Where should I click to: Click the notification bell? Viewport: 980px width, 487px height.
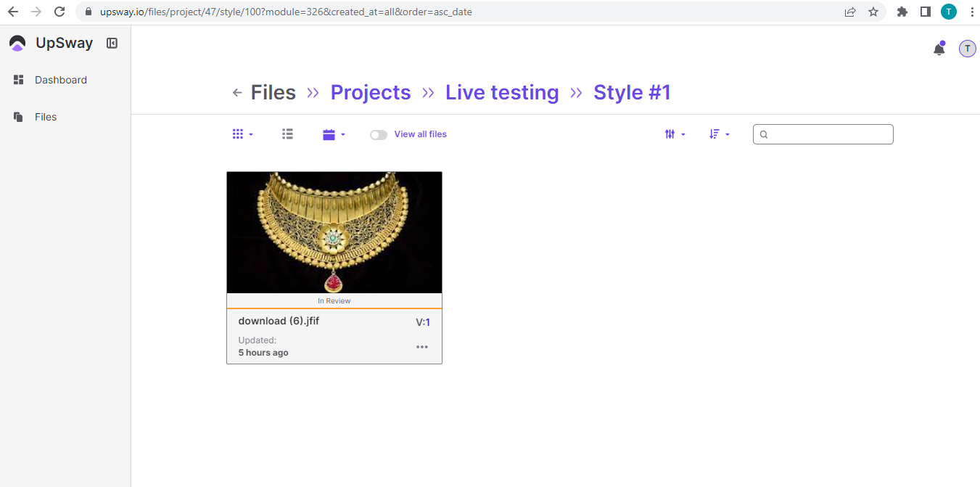939,48
